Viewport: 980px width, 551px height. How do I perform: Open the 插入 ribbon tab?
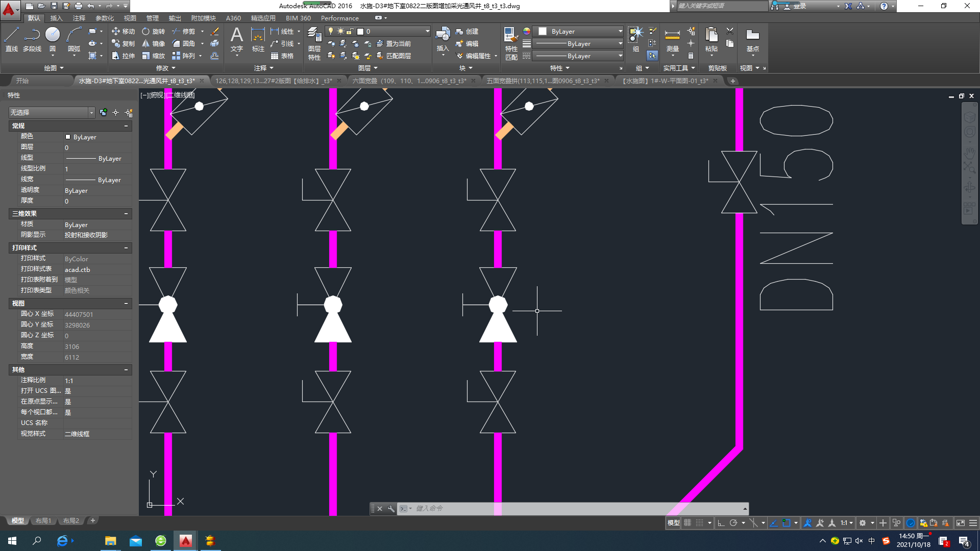click(56, 18)
